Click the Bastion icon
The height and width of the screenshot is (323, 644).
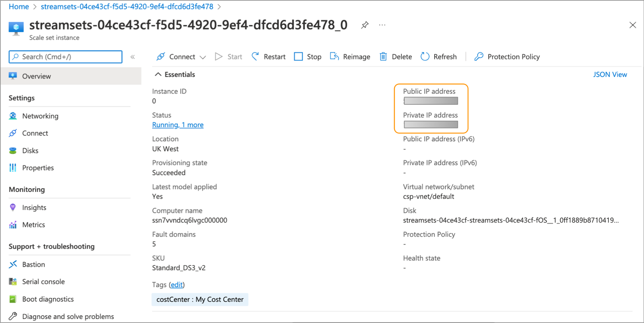coord(13,264)
